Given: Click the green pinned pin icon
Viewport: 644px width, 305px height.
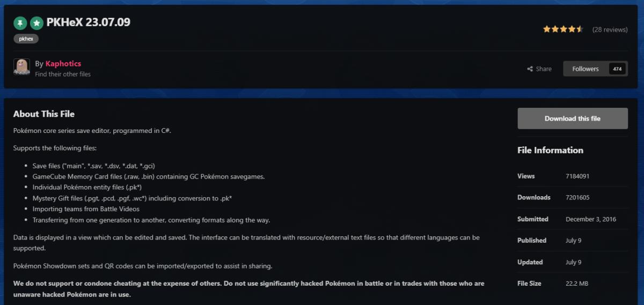Looking at the screenshot, I should click(x=20, y=23).
